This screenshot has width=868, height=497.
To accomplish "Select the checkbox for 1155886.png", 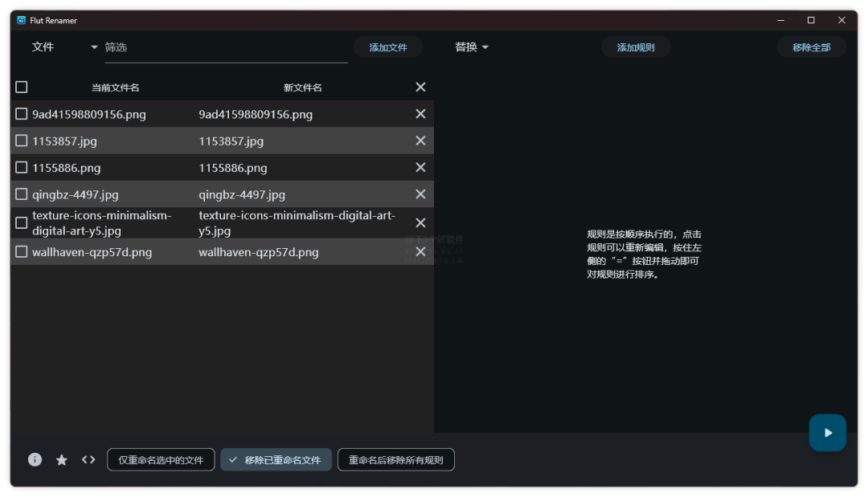I will (x=21, y=167).
